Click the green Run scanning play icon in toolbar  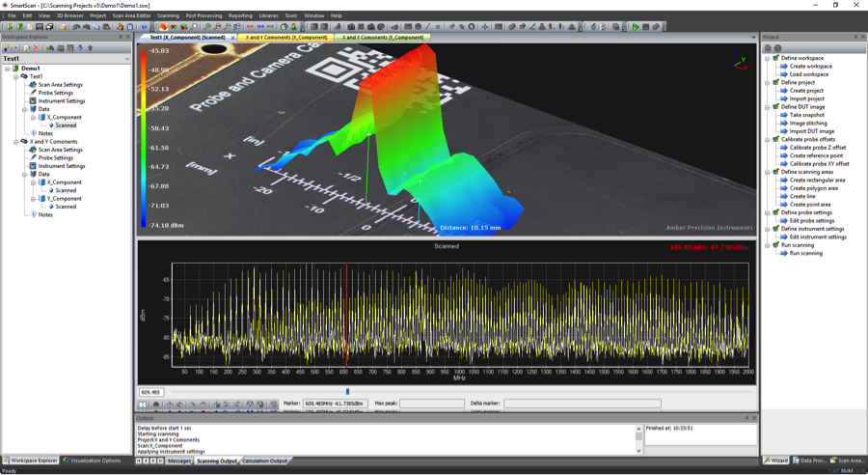637,27
